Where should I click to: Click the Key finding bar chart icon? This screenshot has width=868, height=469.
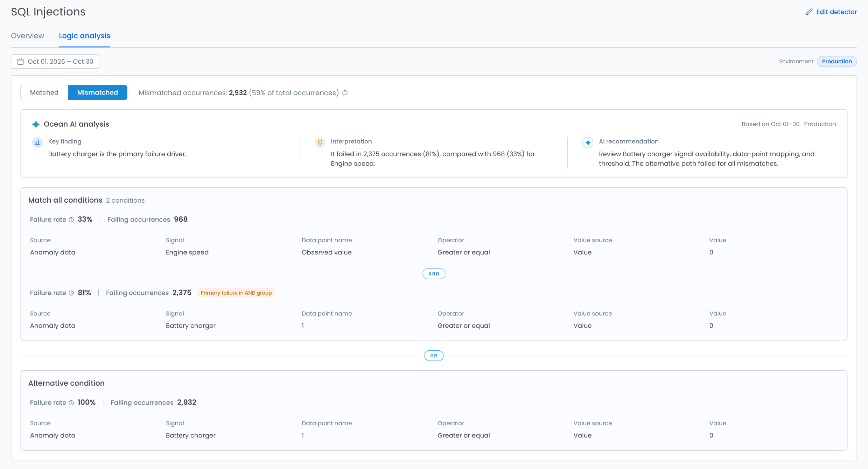(x=37, y=142)
